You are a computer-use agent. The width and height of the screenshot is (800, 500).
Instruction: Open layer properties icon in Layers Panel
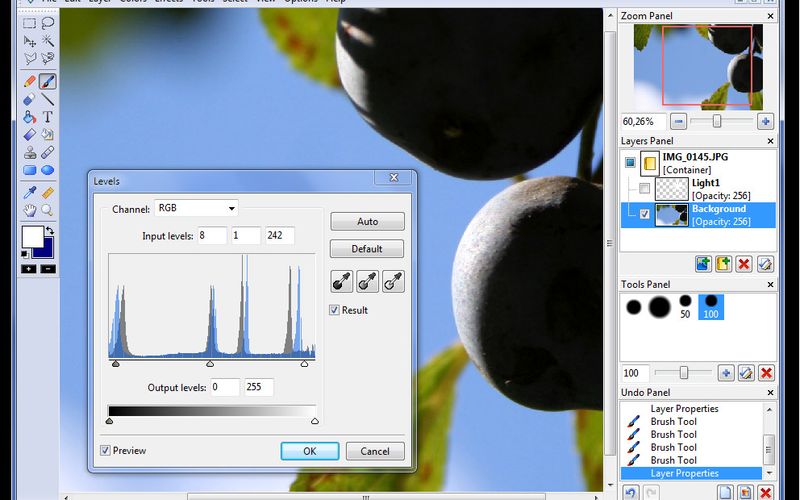[x=765, y=264]
